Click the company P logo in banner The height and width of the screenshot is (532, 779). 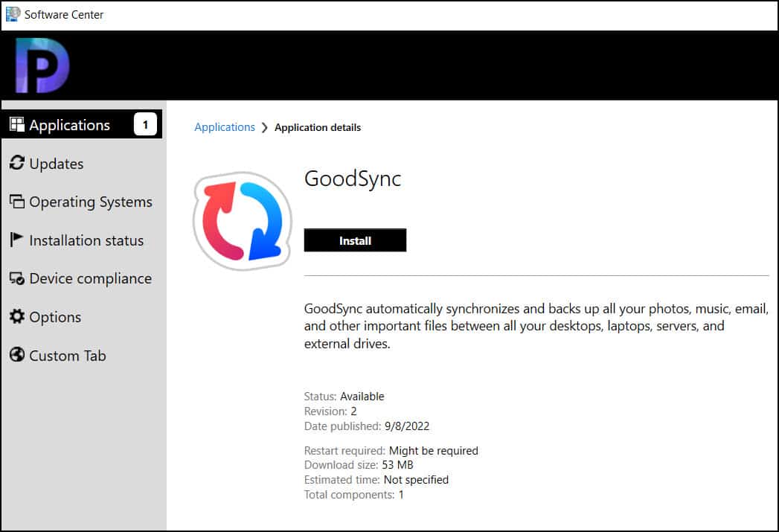[x=42, y=65]
